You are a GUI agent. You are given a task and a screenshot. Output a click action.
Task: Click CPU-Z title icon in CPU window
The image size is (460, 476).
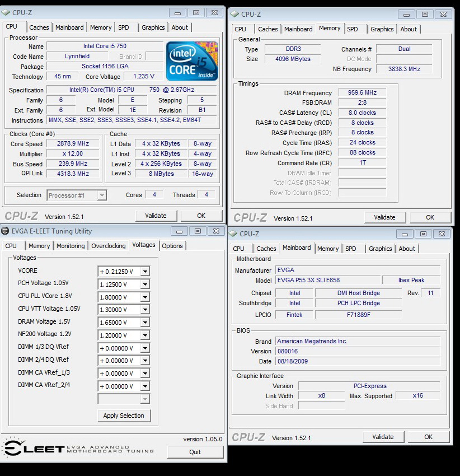tap(6, 12)
